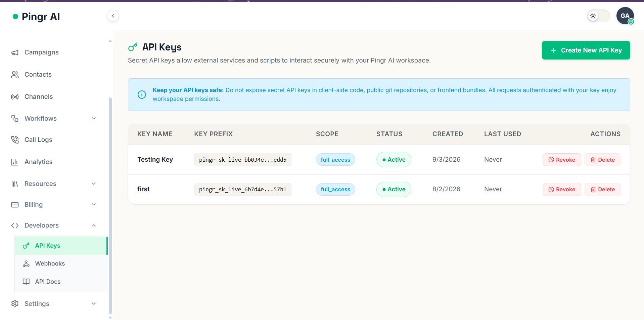This screenshot has height=320, width=644.
Task: Click the Analytics bar chart icon
Action: pos(15,162)
